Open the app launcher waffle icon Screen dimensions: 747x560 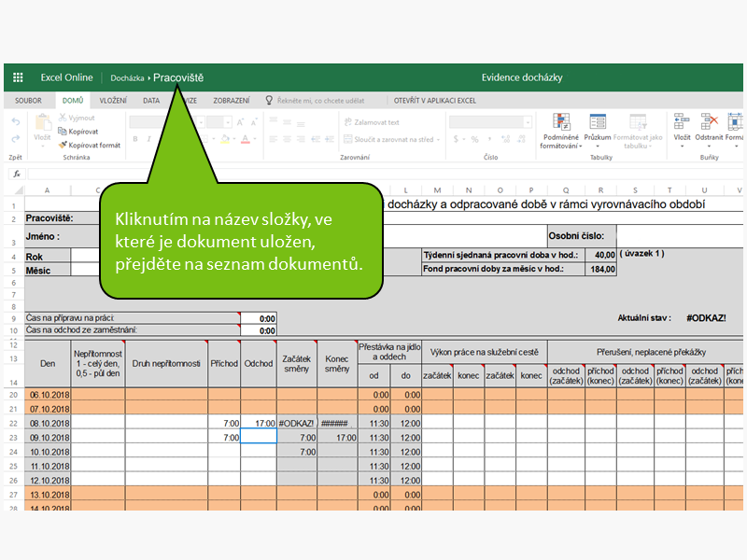(x=18, y=77)
